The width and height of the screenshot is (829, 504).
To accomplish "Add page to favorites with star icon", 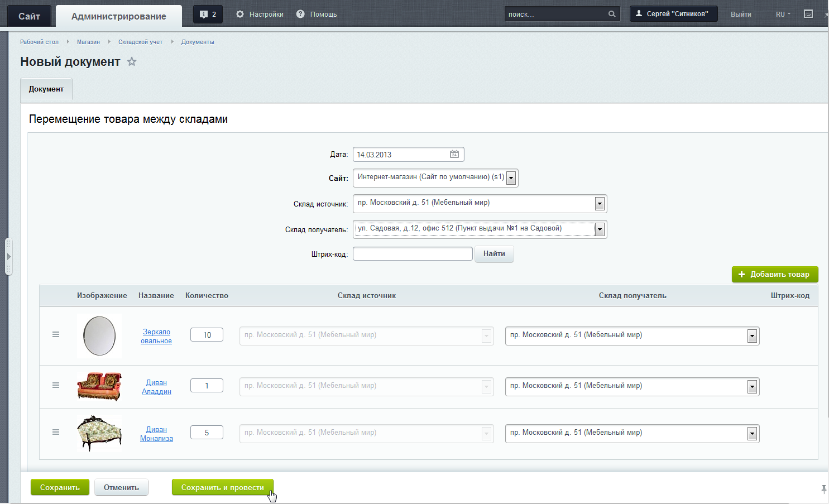I will (132, 62).
